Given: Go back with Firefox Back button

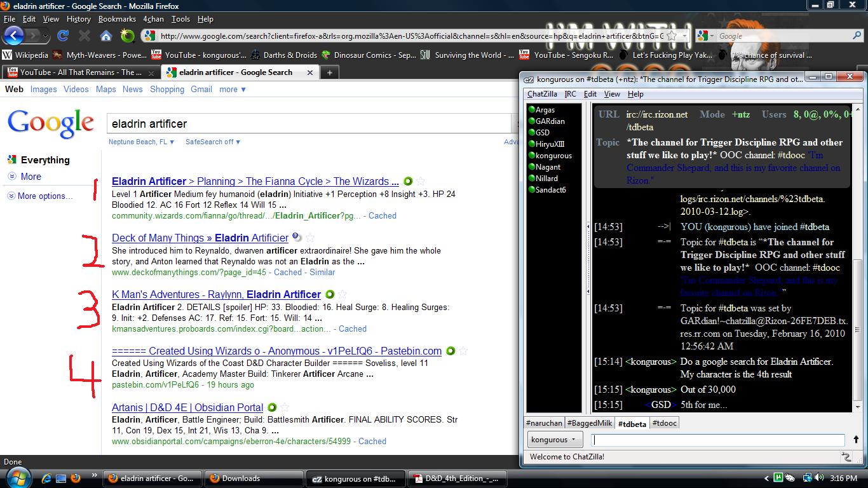Looking at the screenshot, I should (14, 36).
